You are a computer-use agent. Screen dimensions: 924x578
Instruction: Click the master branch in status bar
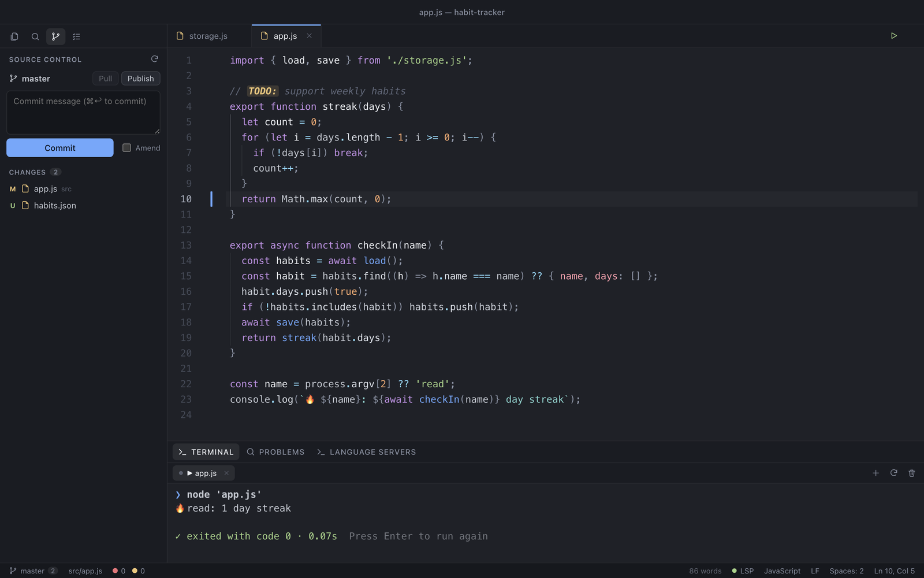(x=33, y=570)
